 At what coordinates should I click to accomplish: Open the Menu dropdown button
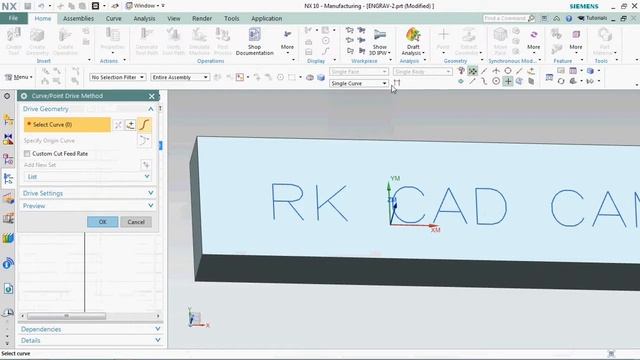click(18, 77)
